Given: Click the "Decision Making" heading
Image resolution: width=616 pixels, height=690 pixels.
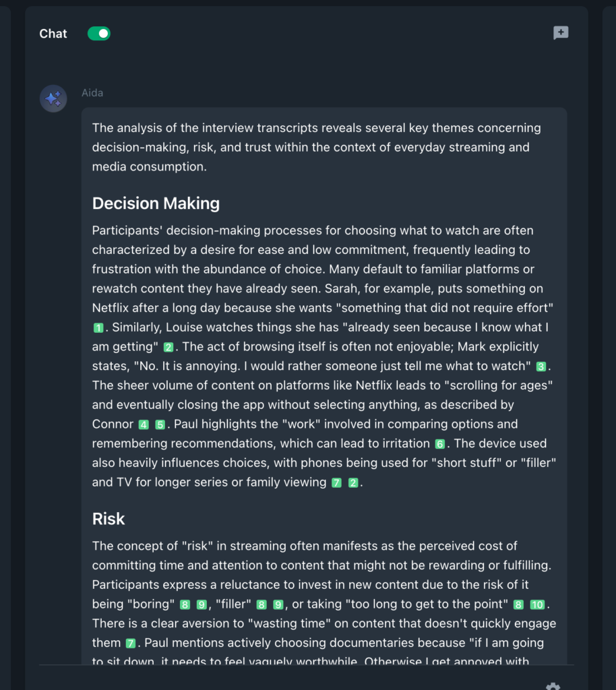Looking at the screenshot, I should 156,203.
